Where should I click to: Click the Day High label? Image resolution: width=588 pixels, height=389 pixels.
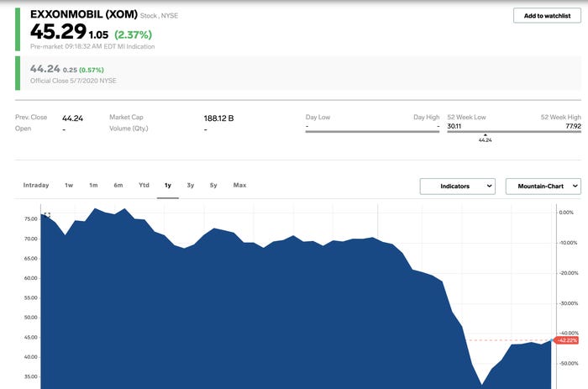tap(427, 118)
